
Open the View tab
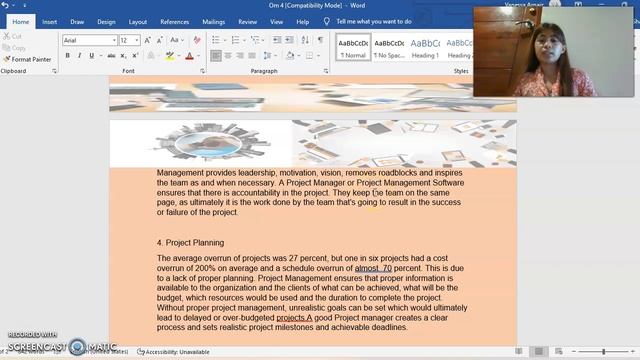tap(276, 22)
